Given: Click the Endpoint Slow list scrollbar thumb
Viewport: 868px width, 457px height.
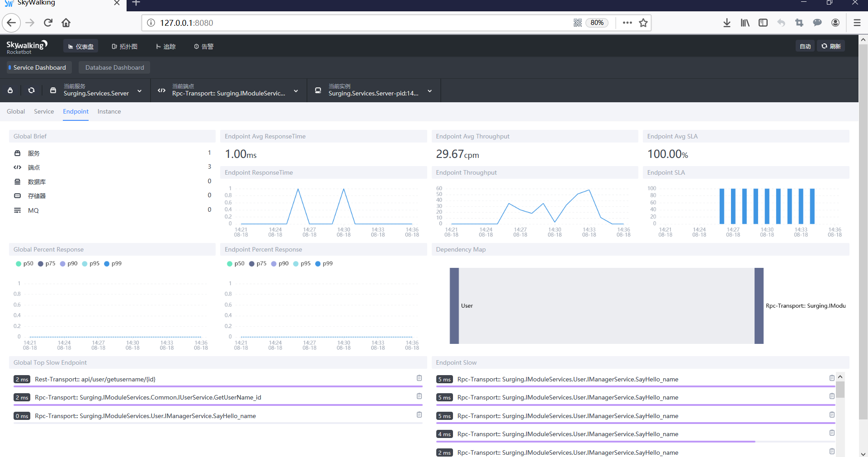Looking at the screenshot, I should (840, 390).
